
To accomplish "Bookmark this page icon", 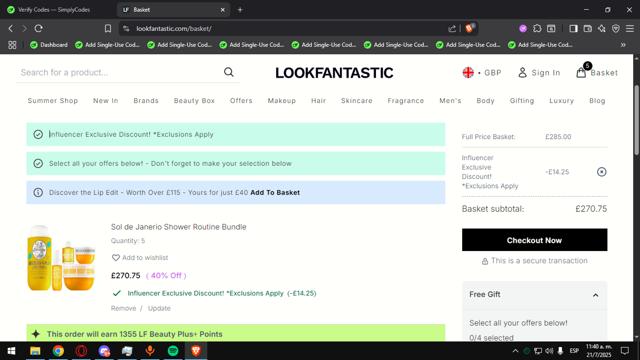I will pyautogui.click(x=108, y=28).
